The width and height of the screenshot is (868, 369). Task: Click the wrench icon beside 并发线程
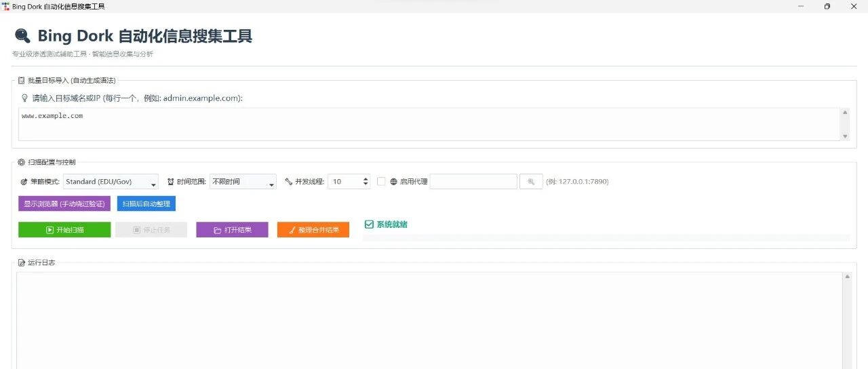point(288,182)
